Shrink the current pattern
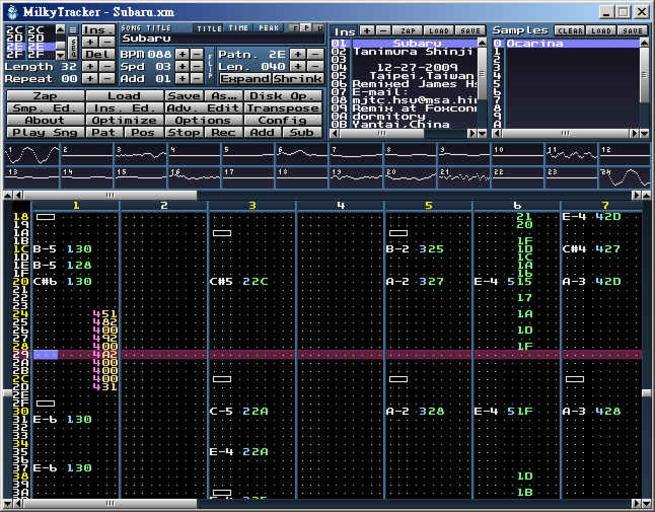This screenshot has height=512, width=655. (x=296, y=78)
